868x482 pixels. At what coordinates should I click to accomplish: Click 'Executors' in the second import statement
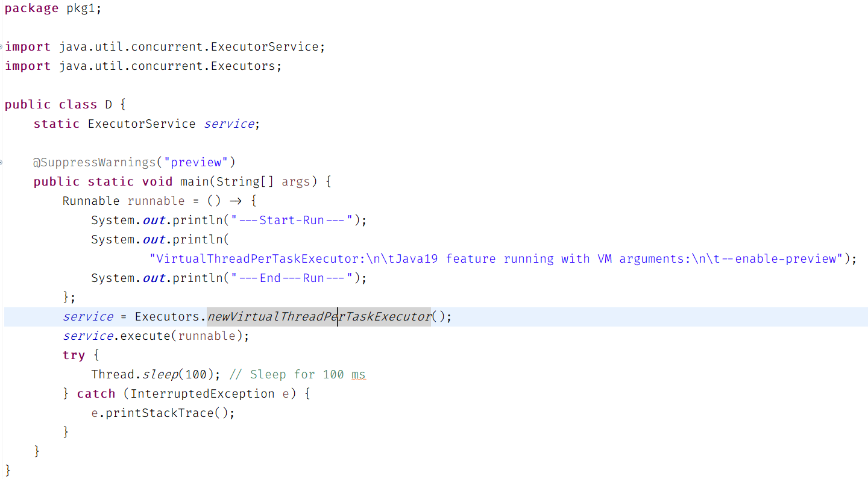point(244,66)
